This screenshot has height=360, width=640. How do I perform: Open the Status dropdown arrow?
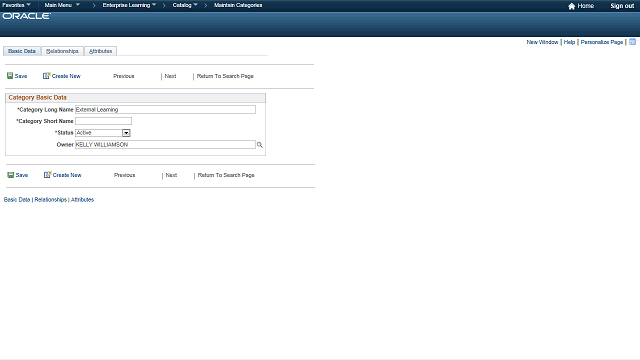126,133
